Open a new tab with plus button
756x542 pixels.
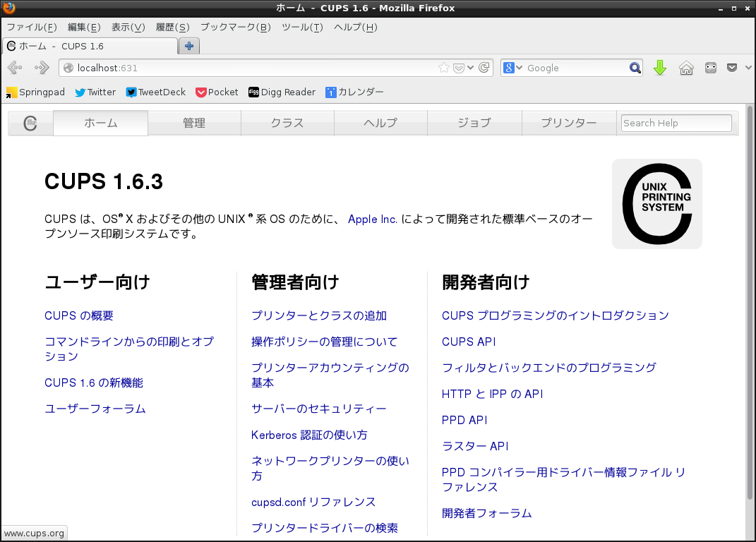[189, 46]
